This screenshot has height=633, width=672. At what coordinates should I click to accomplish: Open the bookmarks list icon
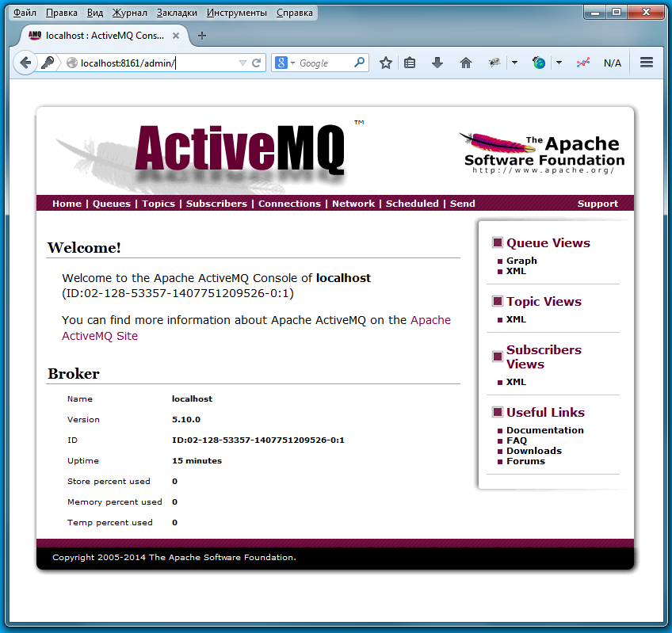(410, 63)
